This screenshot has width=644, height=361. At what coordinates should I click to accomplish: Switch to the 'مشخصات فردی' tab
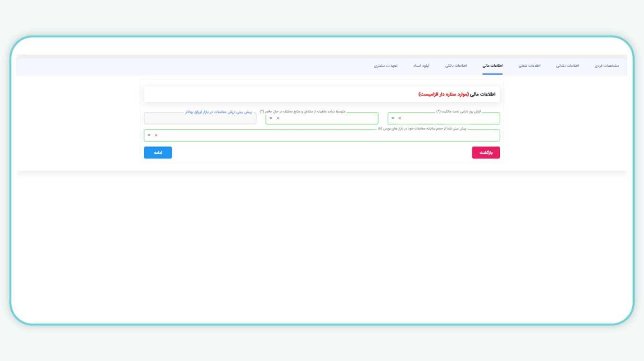606,66
